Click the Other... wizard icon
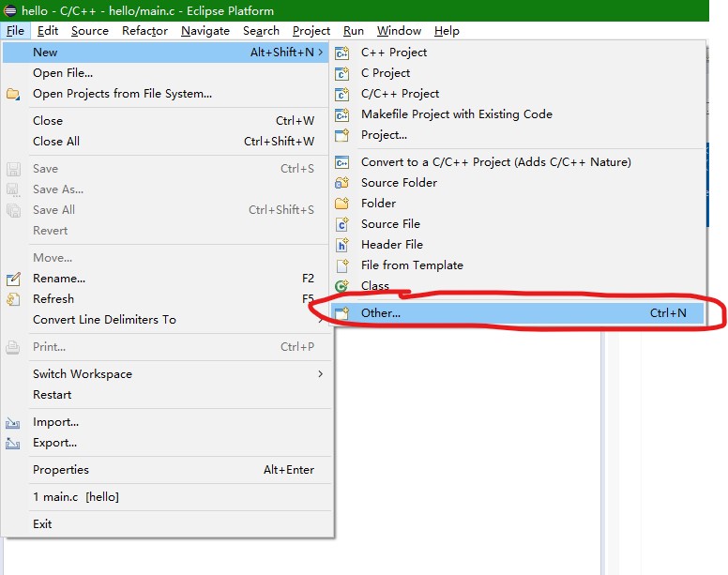728x575 pixels. (342, 313)
